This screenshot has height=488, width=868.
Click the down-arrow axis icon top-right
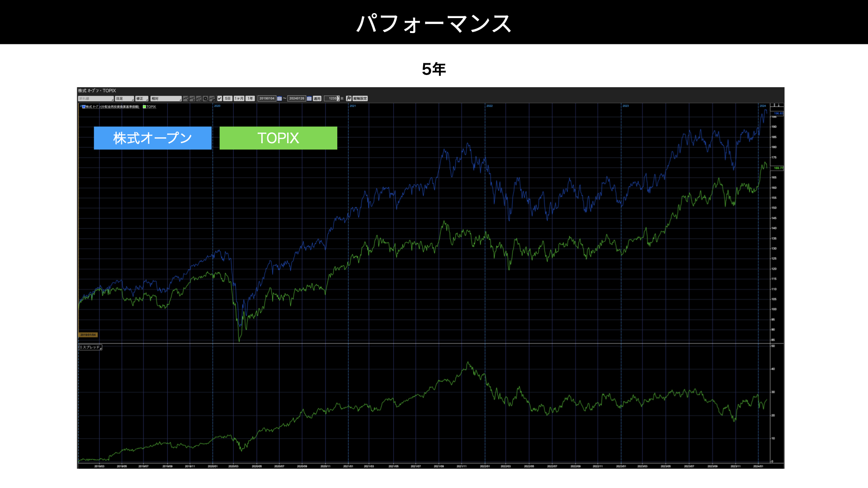778,105
